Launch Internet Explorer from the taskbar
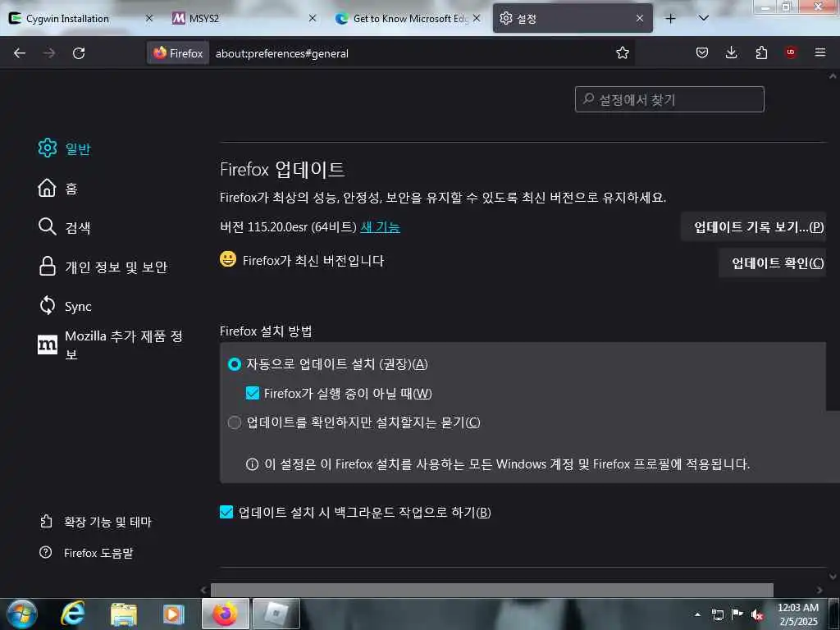Screen dimensions: 840x630 tap(72, 614)
